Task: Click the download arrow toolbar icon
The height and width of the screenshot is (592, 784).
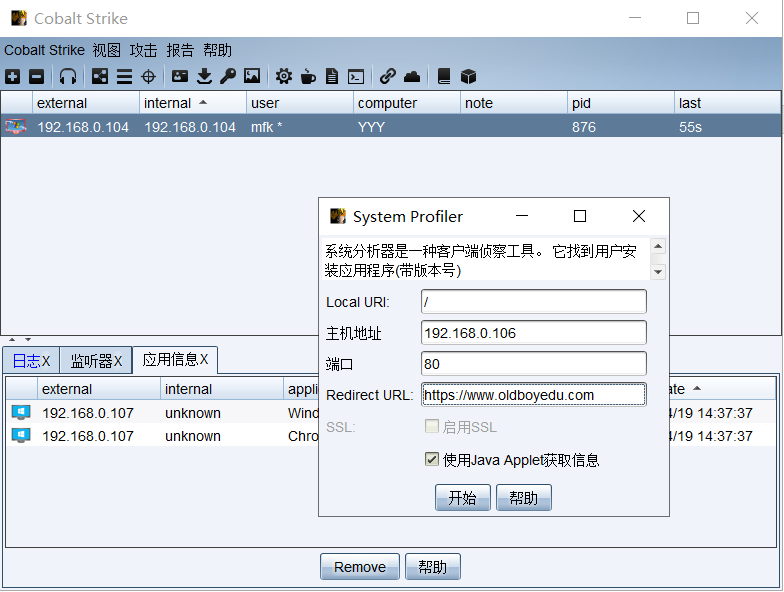Action: pyautogui.click(x=204, y=76)
